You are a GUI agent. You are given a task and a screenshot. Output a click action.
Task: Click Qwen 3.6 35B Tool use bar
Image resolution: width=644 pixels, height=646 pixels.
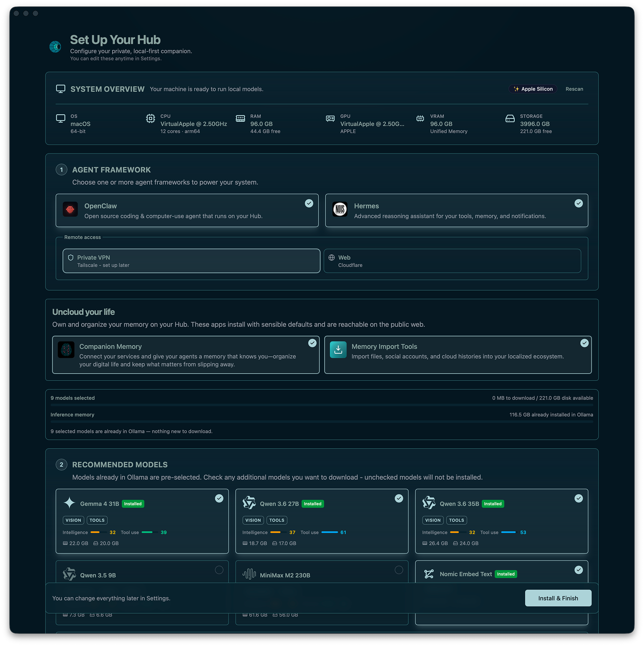tap(509, 532)
